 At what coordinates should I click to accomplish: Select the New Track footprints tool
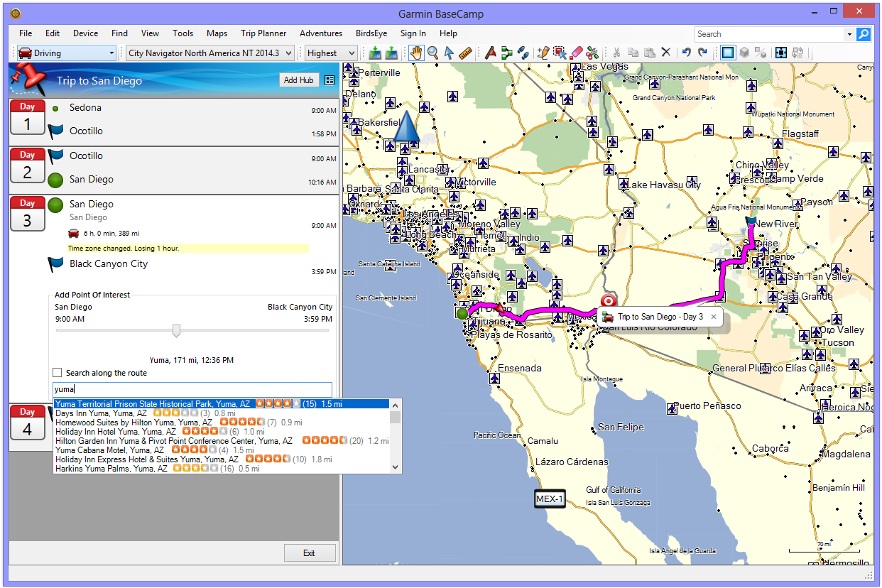[523, 53]
